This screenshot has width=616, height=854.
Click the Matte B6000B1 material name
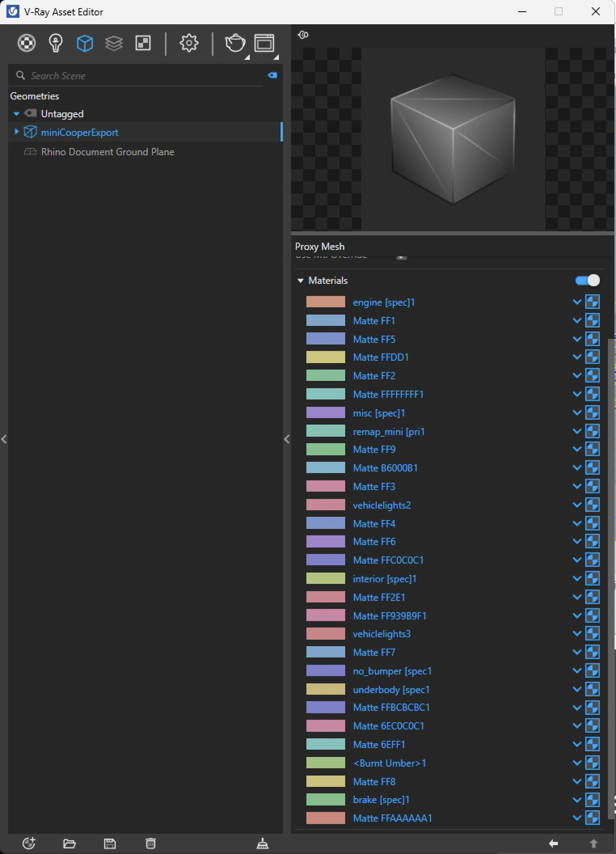pyautogui.click(x=385, y=468)
